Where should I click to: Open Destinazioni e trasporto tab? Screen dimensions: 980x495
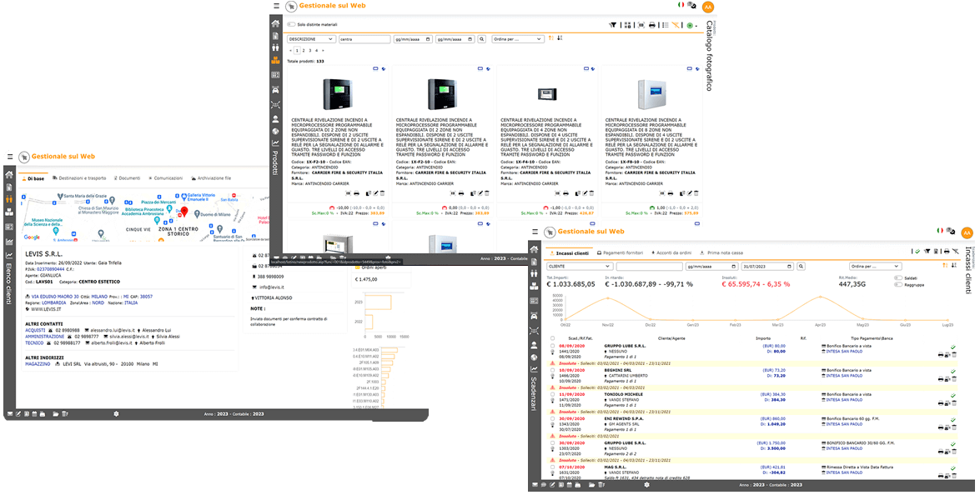[79, 177]
